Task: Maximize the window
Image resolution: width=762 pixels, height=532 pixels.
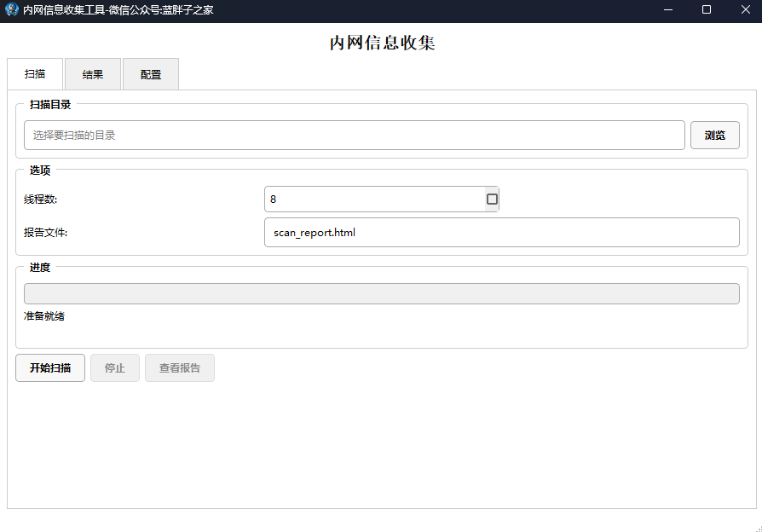Action: pyautogui.click(x=707, y=9)
